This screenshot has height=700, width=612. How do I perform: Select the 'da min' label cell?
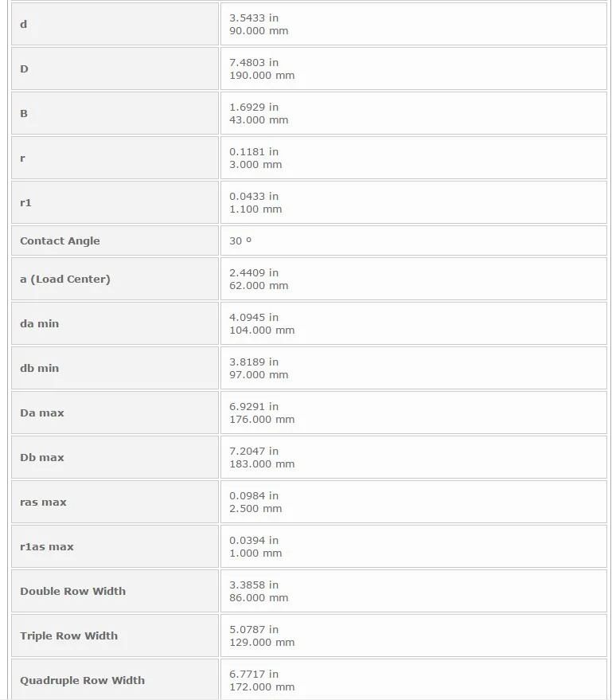coord(115,323)
